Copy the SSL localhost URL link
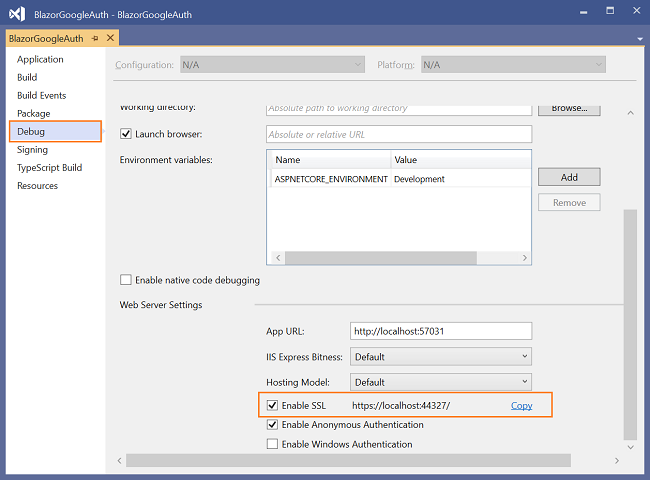650x480 pixels. [x=521, y=405]
